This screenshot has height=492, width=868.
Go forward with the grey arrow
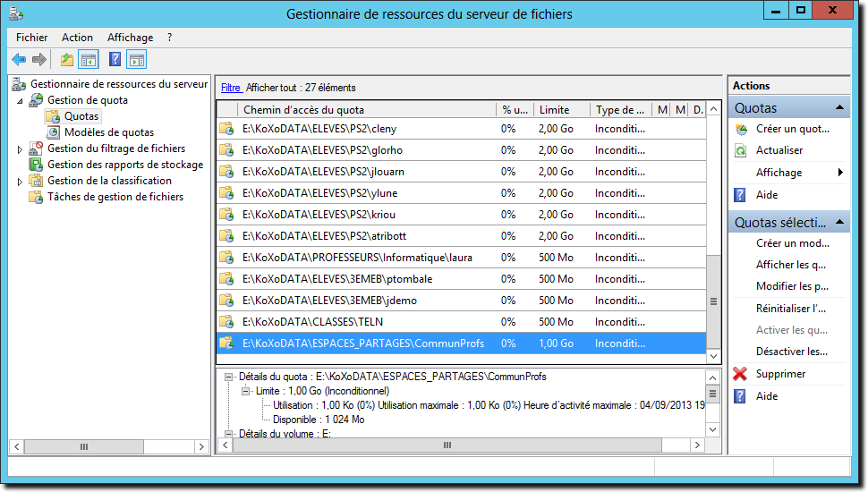point(38,59)
